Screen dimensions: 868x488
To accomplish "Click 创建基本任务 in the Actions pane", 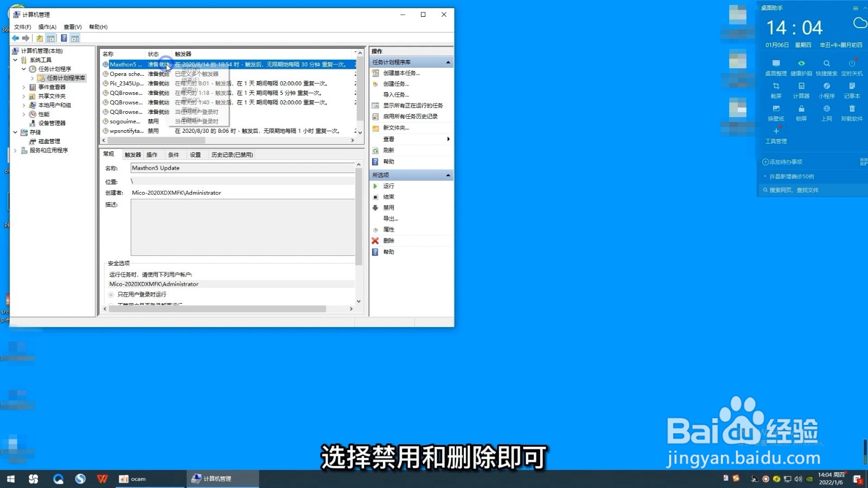I will tap(401, 73).
